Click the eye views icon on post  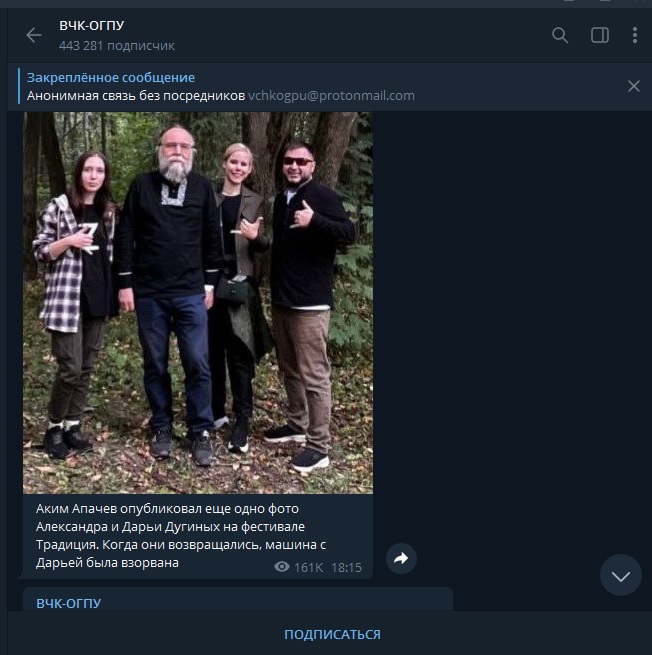(x=282, y=567)
